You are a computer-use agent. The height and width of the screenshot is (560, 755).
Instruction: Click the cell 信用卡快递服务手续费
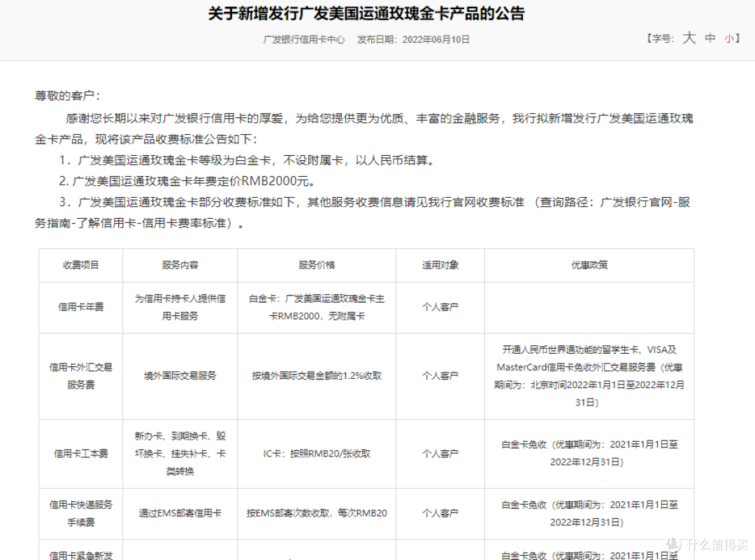pyautogui.click(x=81, y=513)
